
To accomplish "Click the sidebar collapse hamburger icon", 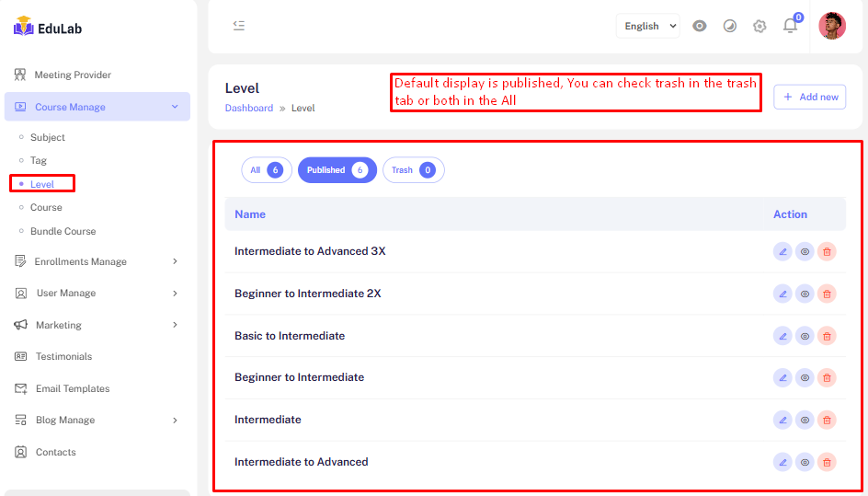I will point(239,26).
